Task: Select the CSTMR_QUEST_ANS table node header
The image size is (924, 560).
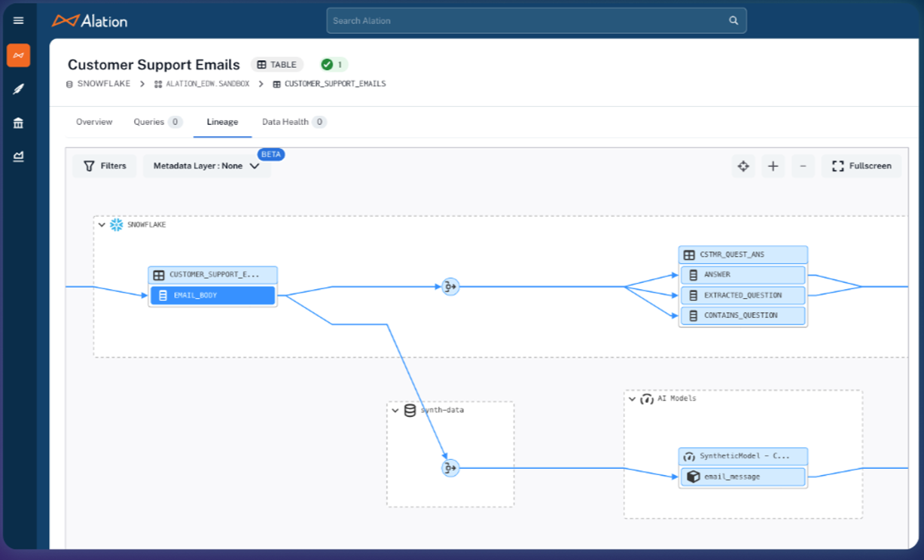Action: (743, 254)
